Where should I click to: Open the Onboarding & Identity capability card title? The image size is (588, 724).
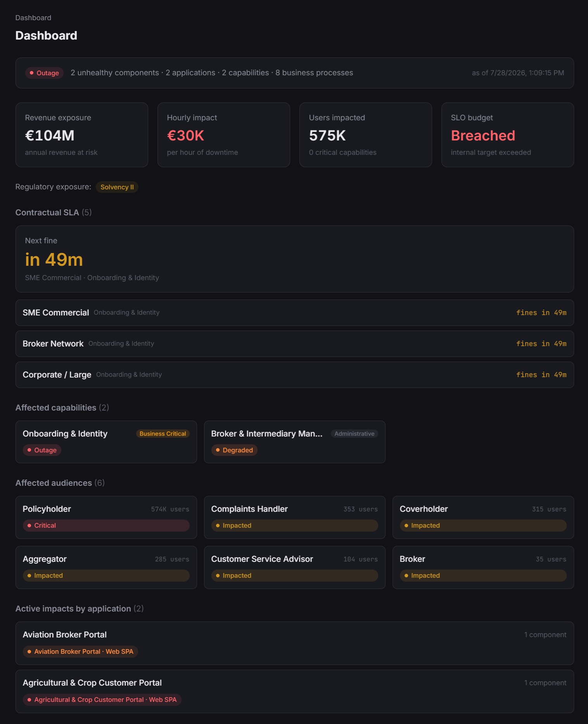[65, 434]
